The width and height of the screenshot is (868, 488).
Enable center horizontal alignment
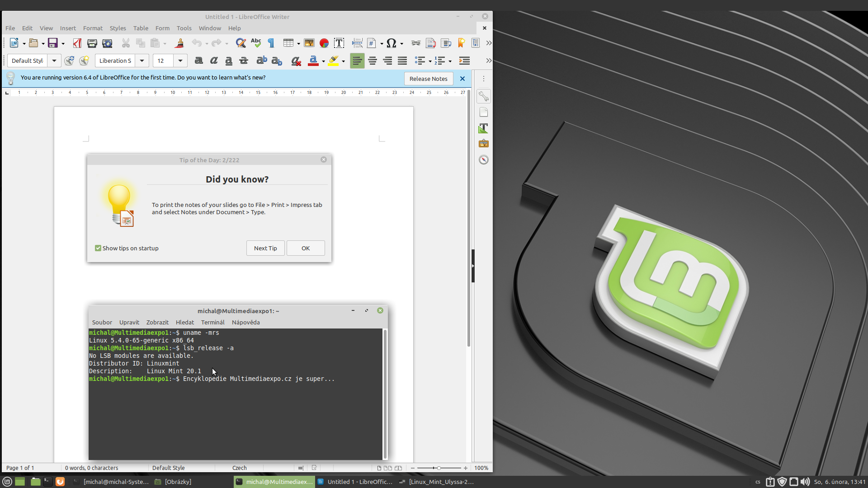pos(372,61)
